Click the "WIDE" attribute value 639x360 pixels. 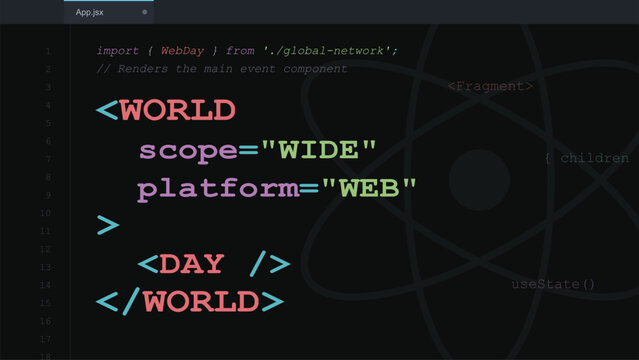tap(318, 149)
